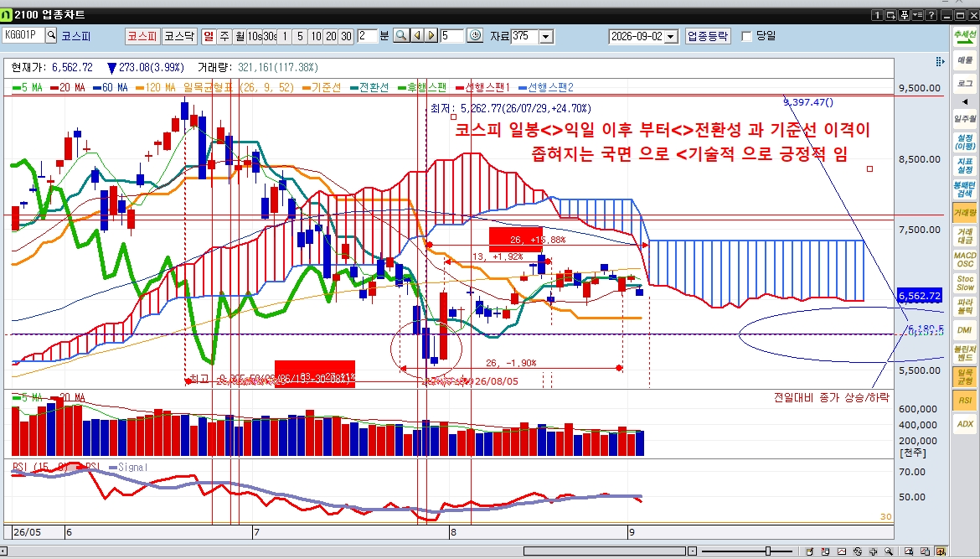Click the crosshair plus icon at bottom

pos(873,551)
